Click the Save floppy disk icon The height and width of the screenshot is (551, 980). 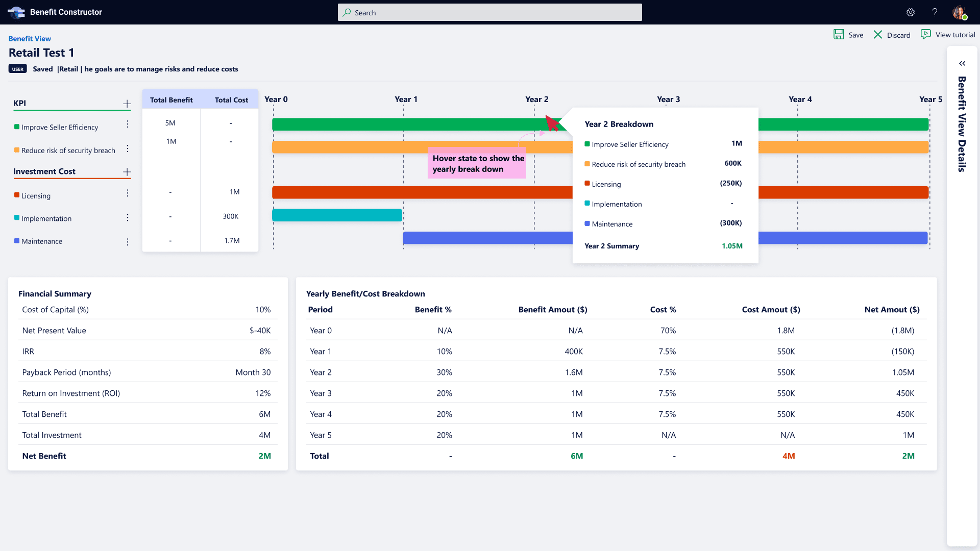point(839,35)
